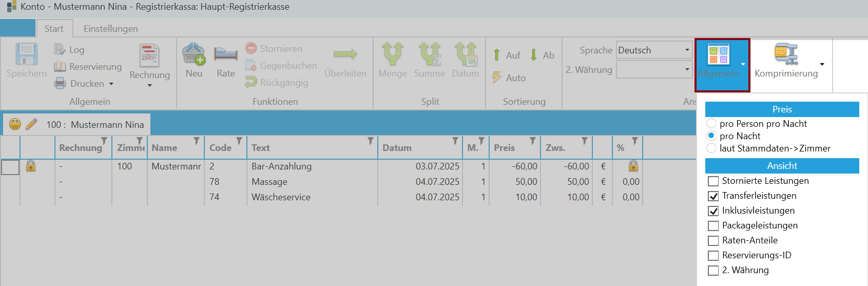Click the Neu basket icon
This screenshot has height=286, width=868.
coord(194,54)
